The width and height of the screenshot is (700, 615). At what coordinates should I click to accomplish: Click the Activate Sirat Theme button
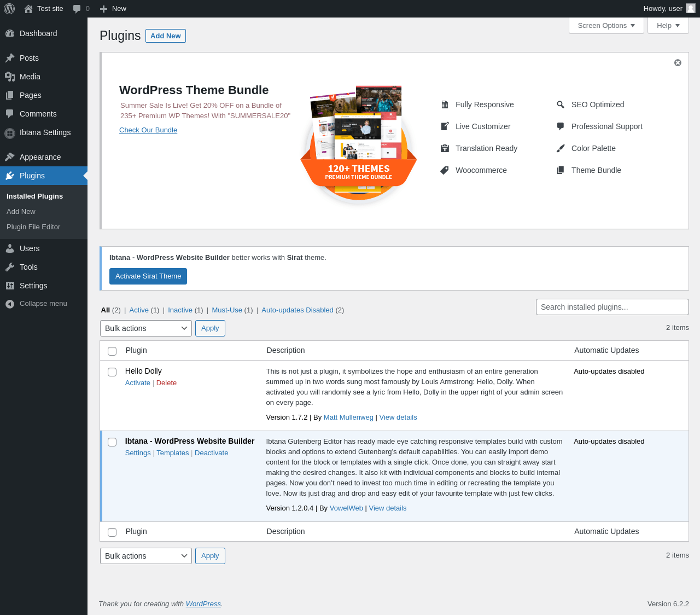148,276
